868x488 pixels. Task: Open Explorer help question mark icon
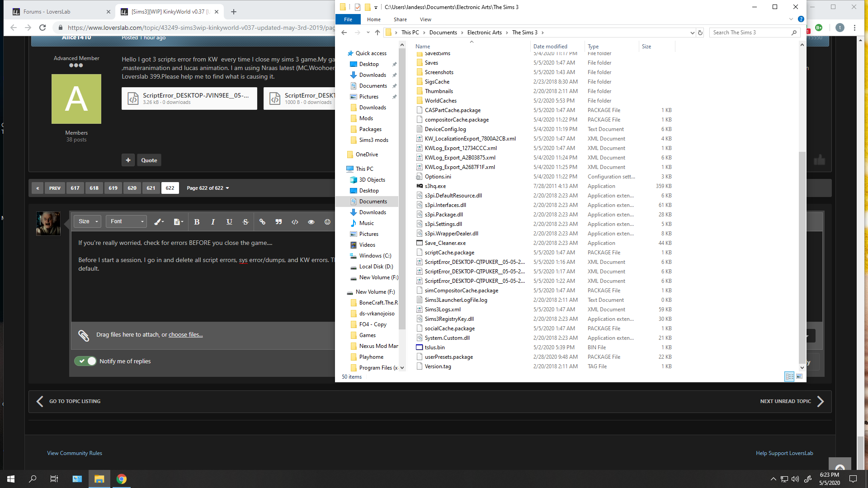point(801,19)
